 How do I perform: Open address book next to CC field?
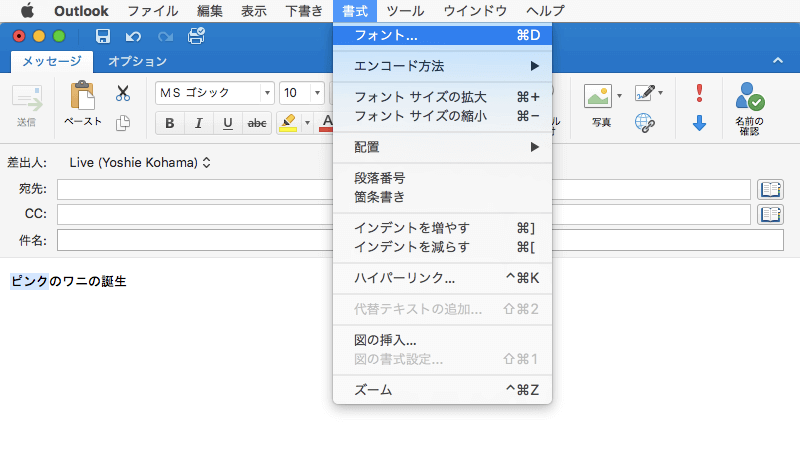click(770, 214)
